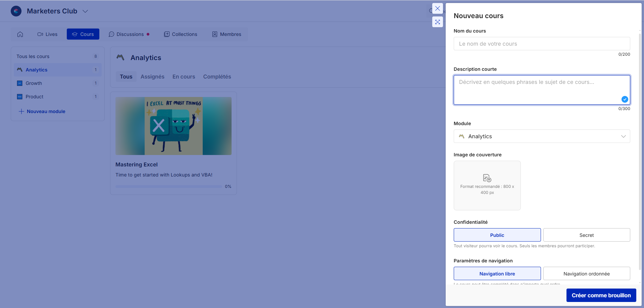
Task: Click the blue checkmark icon in description field
Action: click(x=625, y=99)
